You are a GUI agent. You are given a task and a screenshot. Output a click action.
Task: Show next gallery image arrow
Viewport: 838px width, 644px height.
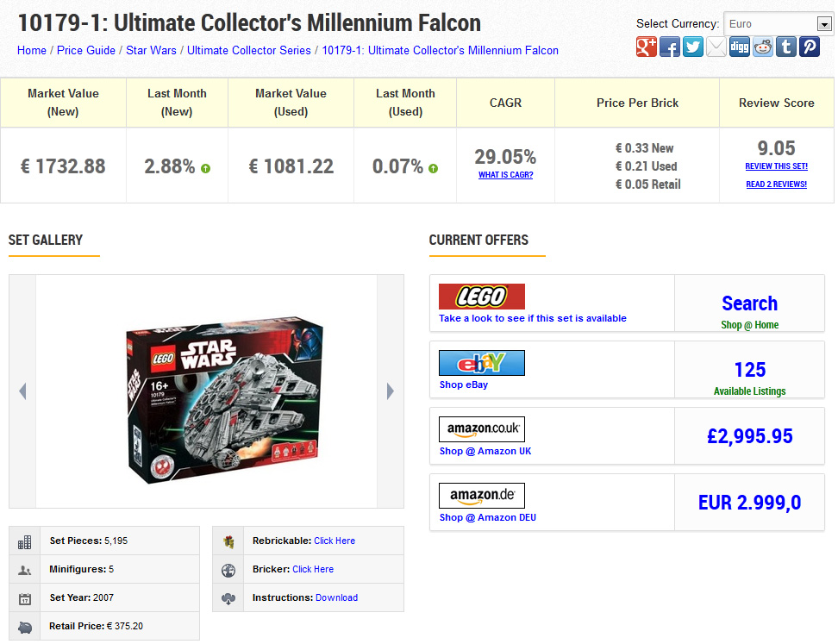pyautogui.click(x=391, y=391)
